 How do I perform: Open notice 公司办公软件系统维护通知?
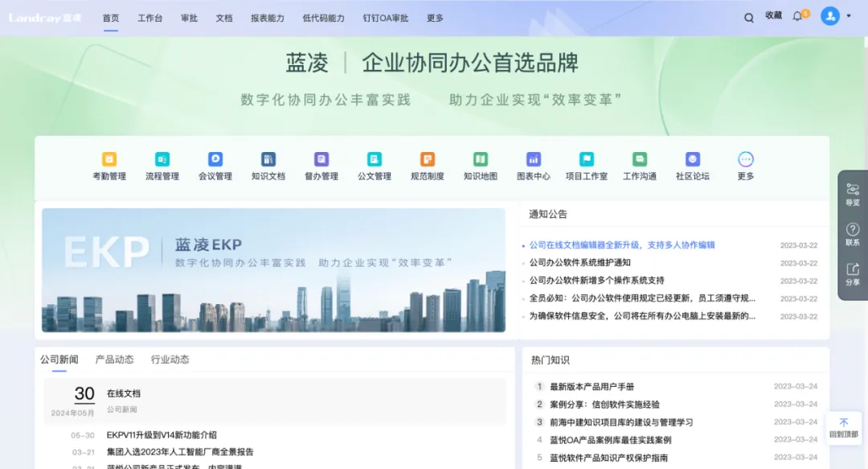point(579,263)
